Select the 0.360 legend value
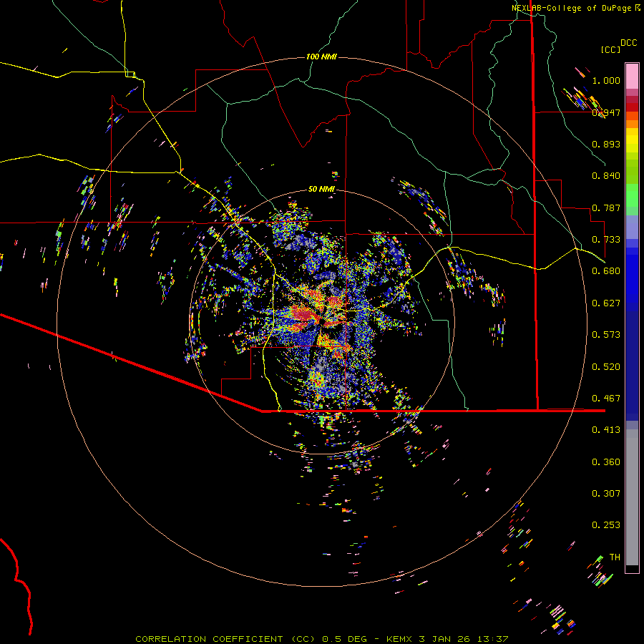644x644 pixels. tap(606, 462)
